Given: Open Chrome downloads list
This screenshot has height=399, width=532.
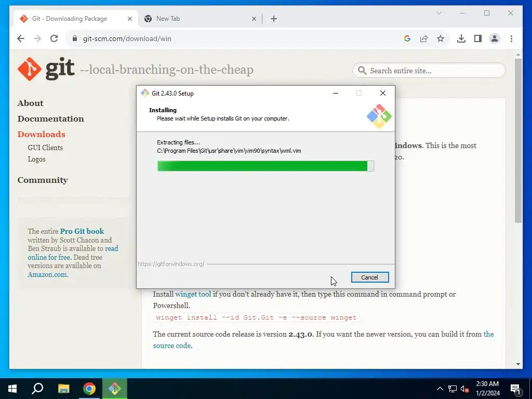Looking at the screenshot, I should coord(461,38).
